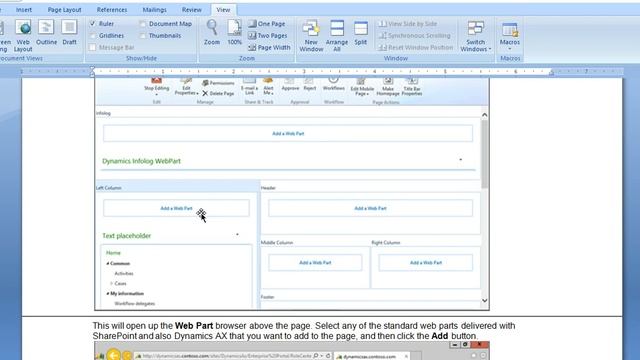Screen dimensions: 640x360
Task: Collapse the My information tree node
Action: (x=108, y=293)
